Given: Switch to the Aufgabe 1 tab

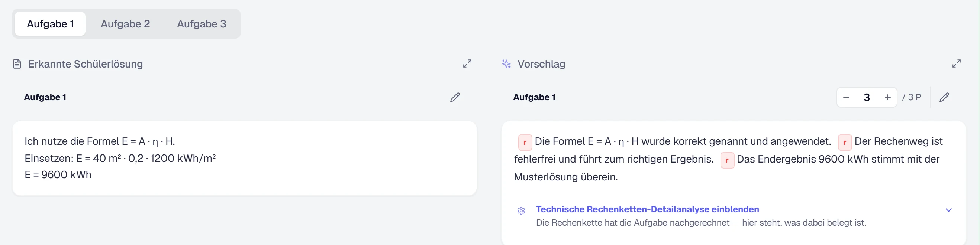Looking at the screenshot, I should [50, 24].
